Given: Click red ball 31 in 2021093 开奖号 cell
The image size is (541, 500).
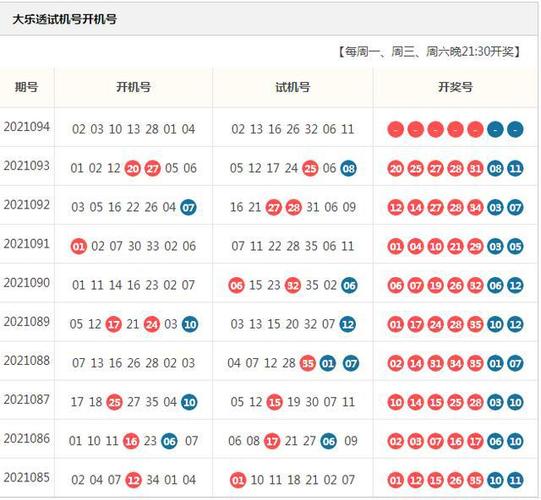Looking at the screenshot, I should (x=475, y=168).
